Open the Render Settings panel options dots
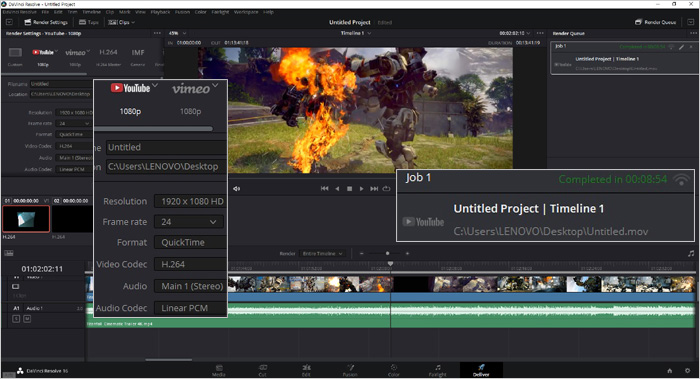 (x=157, y=33)
